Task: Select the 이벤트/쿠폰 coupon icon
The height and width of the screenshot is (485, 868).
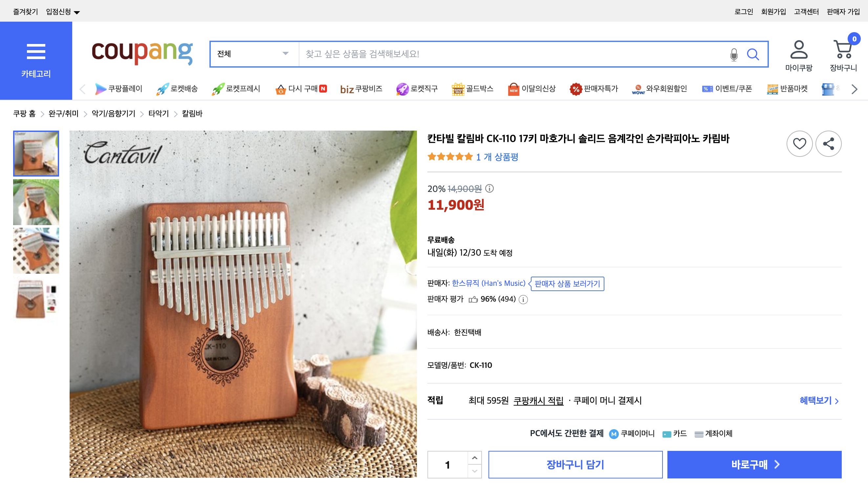Action: click(x=728, y=89)
